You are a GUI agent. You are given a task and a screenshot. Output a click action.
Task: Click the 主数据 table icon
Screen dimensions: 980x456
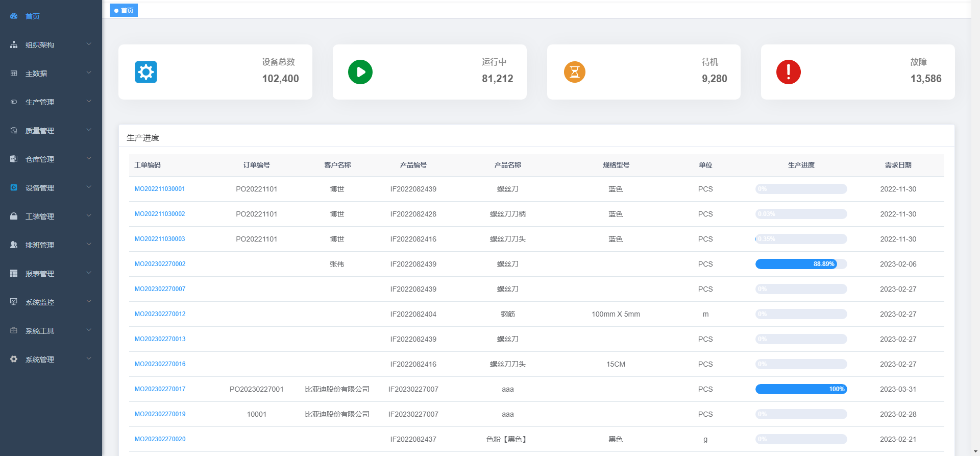(x=14, y=74)
